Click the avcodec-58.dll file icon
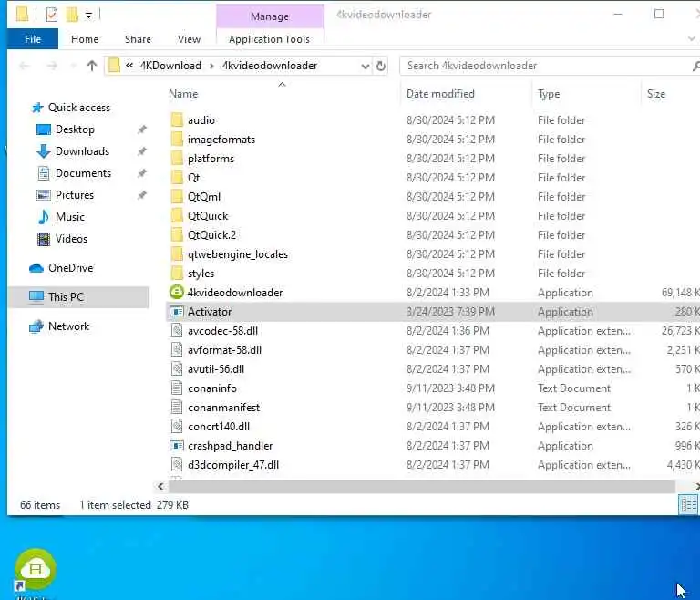The height and width of the screenshot is (600, 700). point(177,331)
